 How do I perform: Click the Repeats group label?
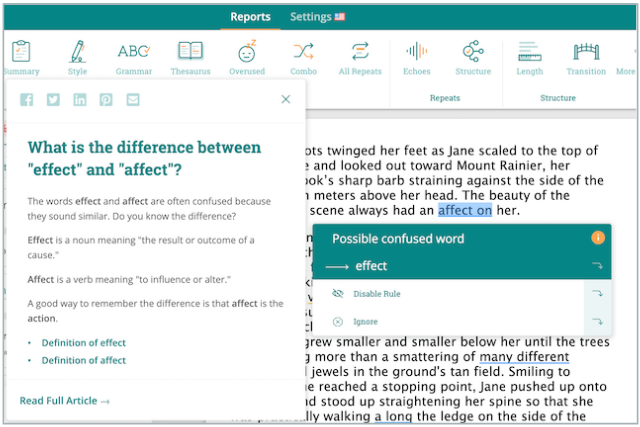(x=445, y=98)
